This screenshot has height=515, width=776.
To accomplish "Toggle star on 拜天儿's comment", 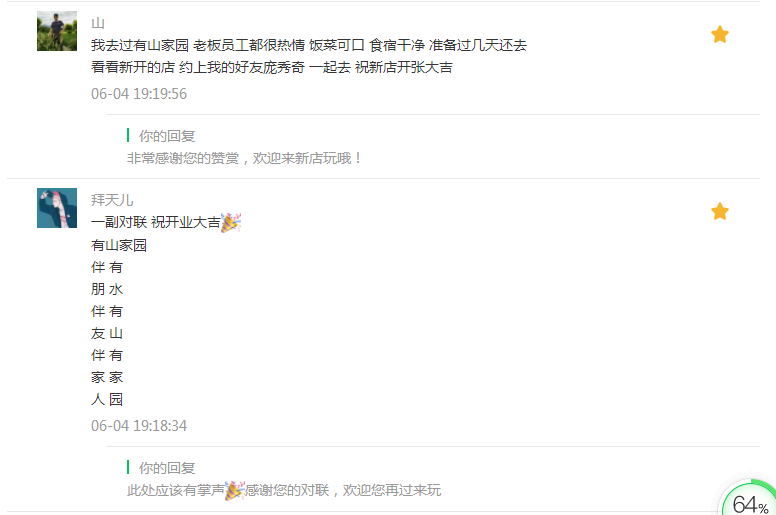I will tap(720, 211).
